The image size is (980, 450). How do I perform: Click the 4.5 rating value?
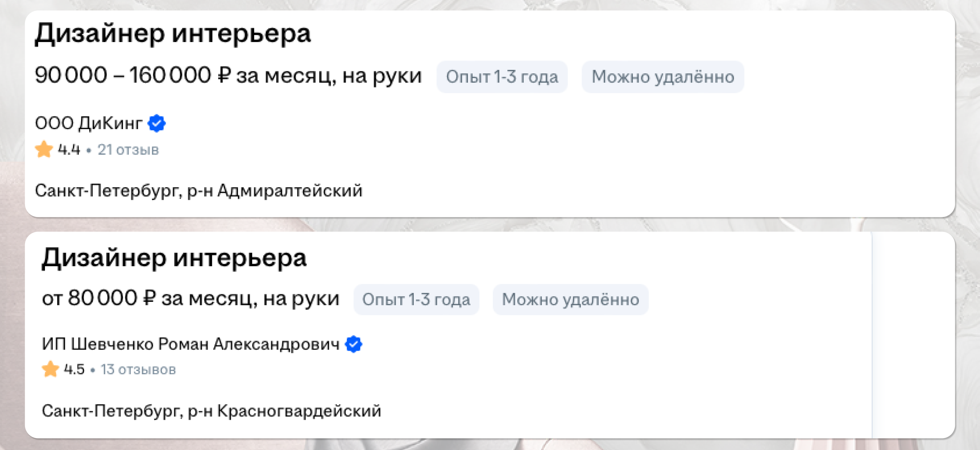pyautogui.click(x=75, y=369)
